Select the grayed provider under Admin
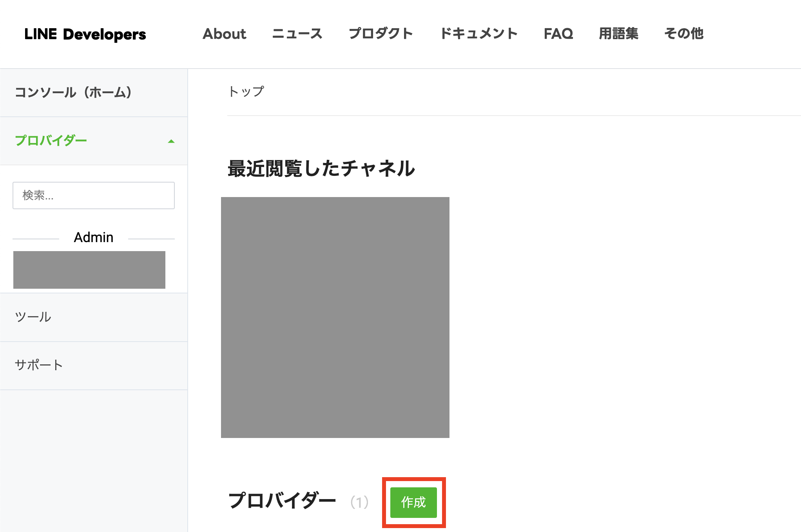This screenshot has height=532, width=801. coord(89,270)
